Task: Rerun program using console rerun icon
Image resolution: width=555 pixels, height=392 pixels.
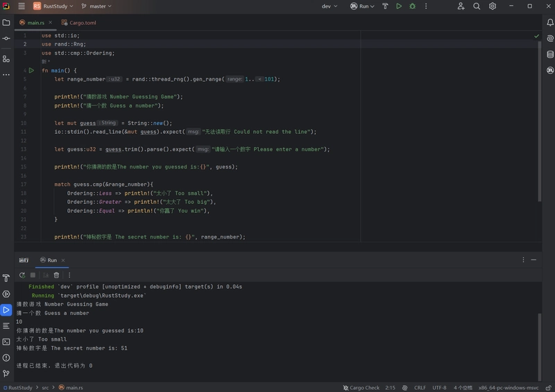Action: point(22,275)
